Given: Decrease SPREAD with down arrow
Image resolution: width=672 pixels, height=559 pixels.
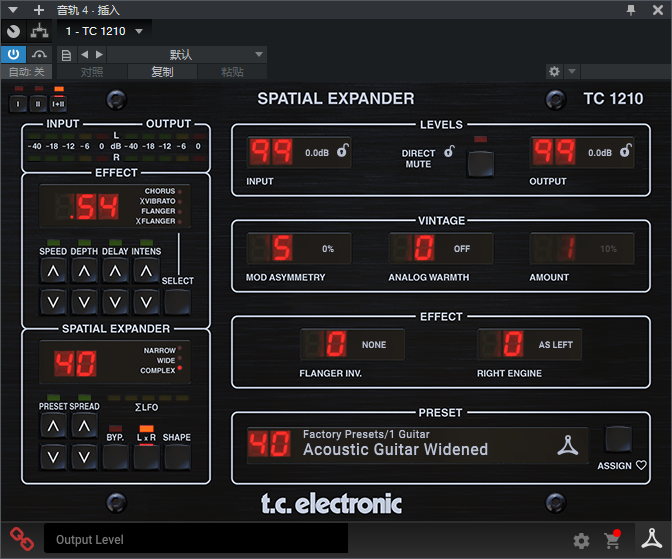Looking at the screenshot, I should point(84,457).
